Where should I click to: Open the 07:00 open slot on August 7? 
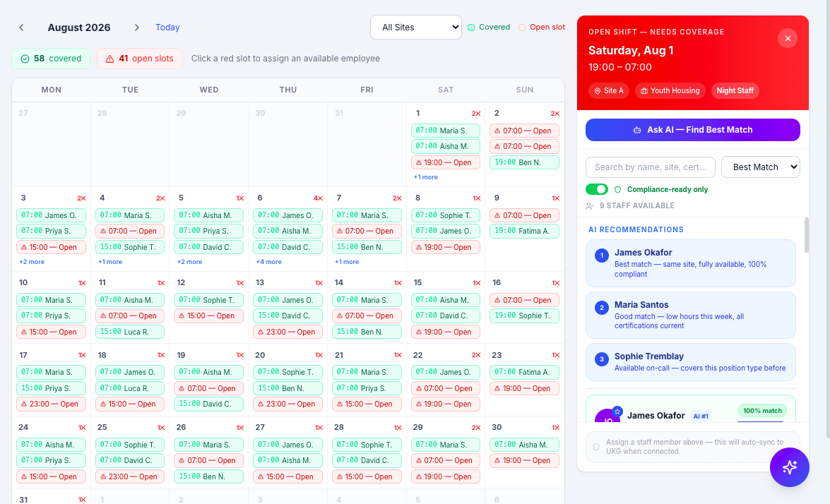tap(367, 231)
